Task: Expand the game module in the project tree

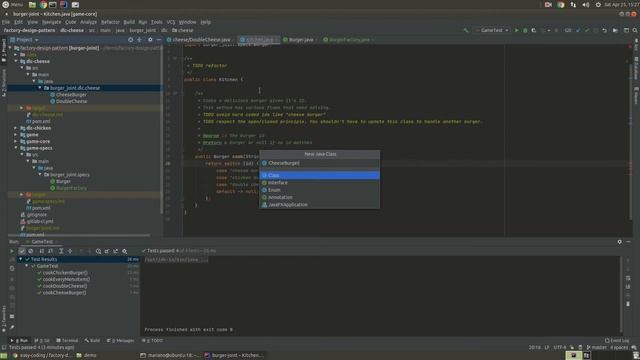Action: [16, 135]
